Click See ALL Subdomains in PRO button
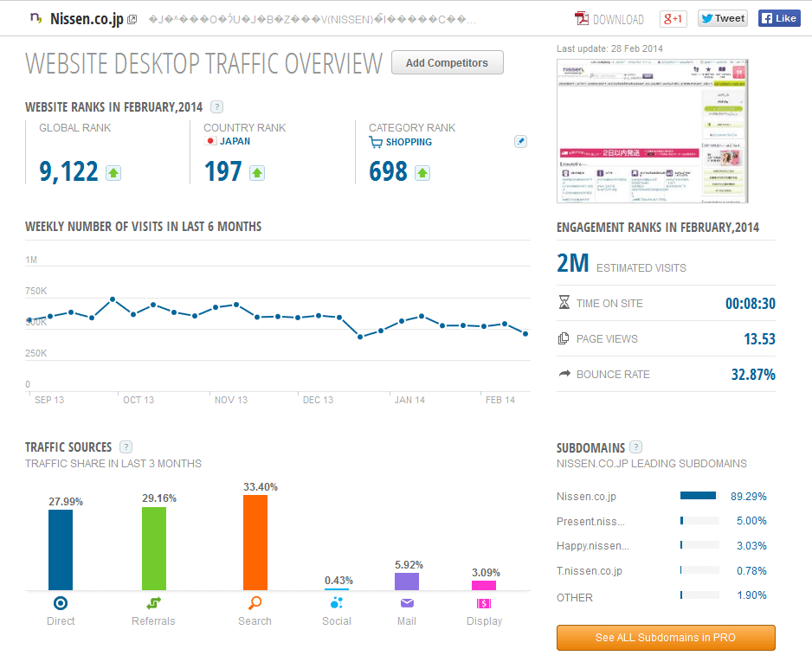 point(666,638)
